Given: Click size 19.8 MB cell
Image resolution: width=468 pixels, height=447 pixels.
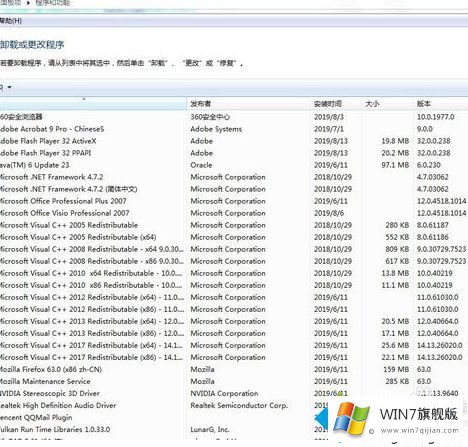Looking at the screenshot, I should point(395,141).
